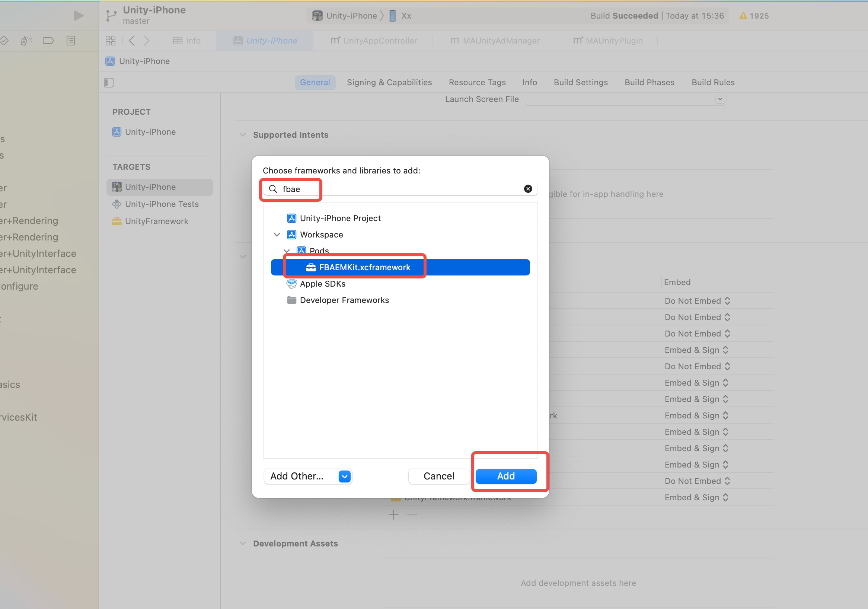Screen dimensions: 868x609
Task: Open the Launch Screen File dropdown
Action: click(x=625, y=99)
